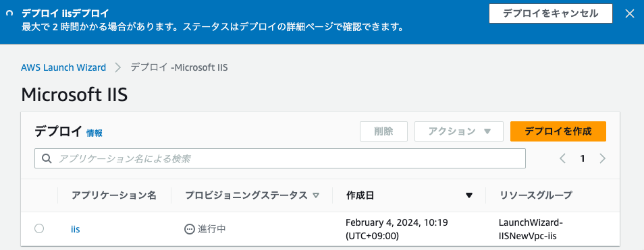Sort by 作成日 column arrow
The width and height of the screenshot is (644, 250).
[469, 195]
